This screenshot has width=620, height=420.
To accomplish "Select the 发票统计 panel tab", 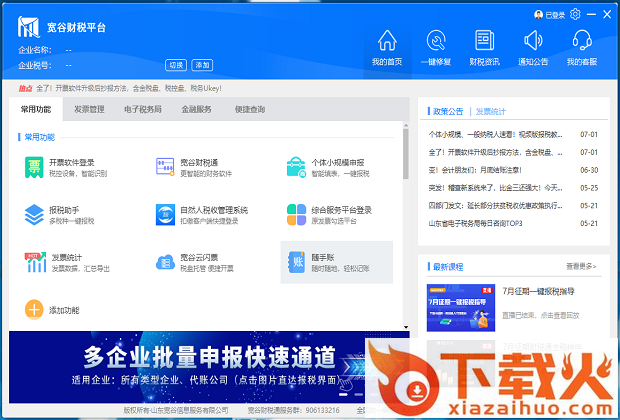I will click(490, 112).
